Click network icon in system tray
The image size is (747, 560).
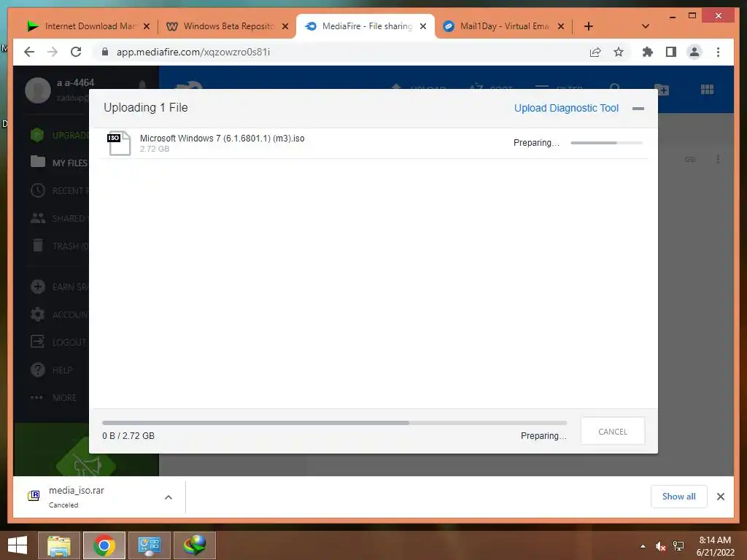coord(678,546)
